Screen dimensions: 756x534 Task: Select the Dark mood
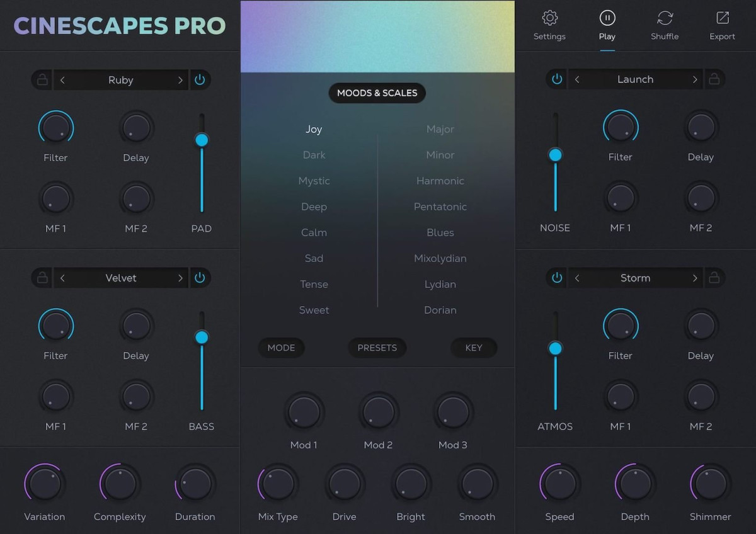(314, 155)
